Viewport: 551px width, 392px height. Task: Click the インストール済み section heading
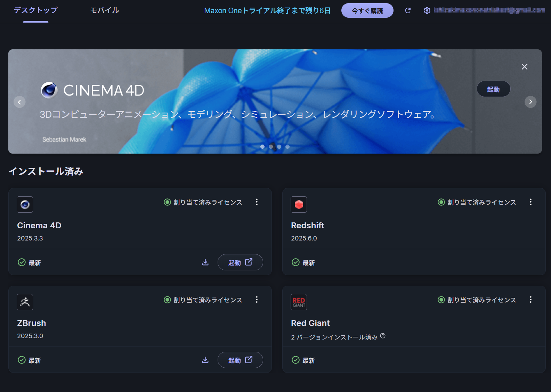click(x=46, y=171)
